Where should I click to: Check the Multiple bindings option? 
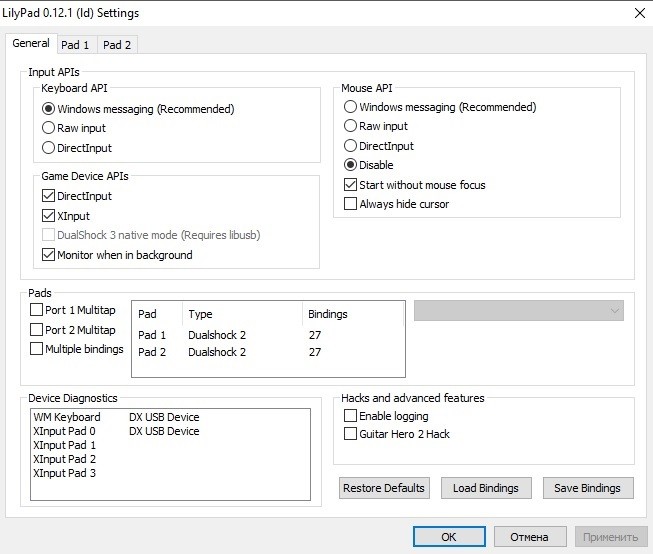pyautogui.click(x=37, y=349)
